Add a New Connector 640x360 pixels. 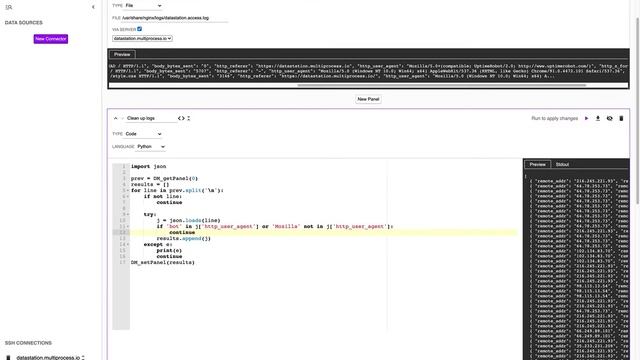tap(51, 39)
